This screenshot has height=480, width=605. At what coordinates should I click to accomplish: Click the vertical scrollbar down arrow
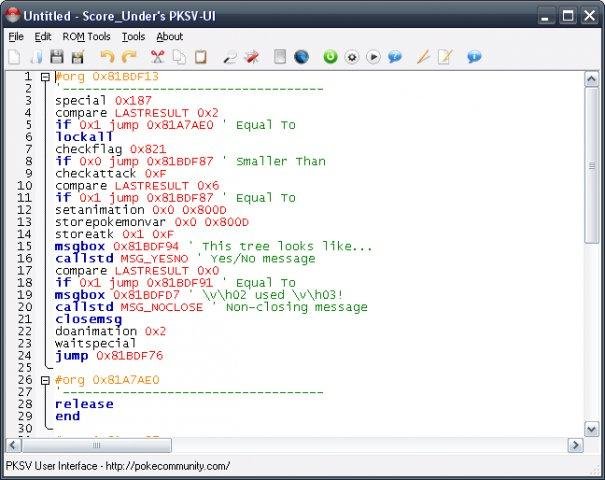tap(591, 429)
